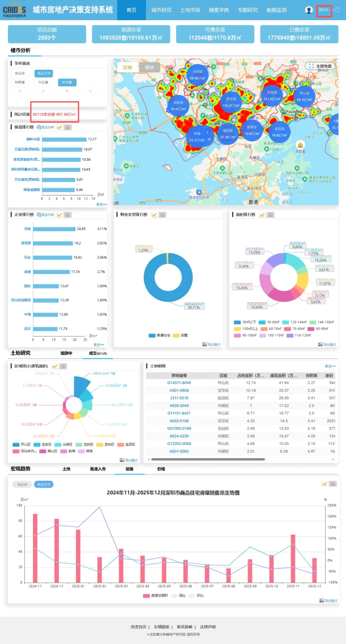This screenshot has height=644, width=346.
Task: Expand 更多>> under 楼盘排行榜
Action: [x=102, y=204]
